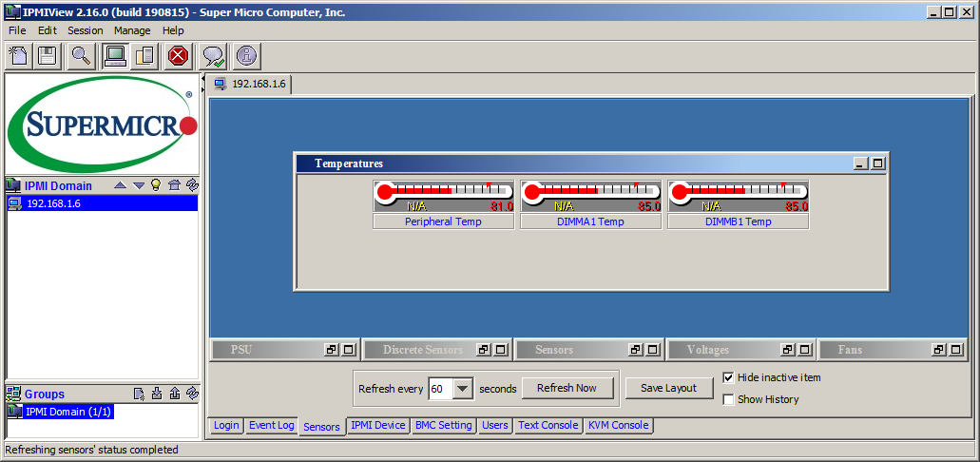Switch to the Event Log tab
This screenshot has height=462, width=980.
(x=271, y=425)
